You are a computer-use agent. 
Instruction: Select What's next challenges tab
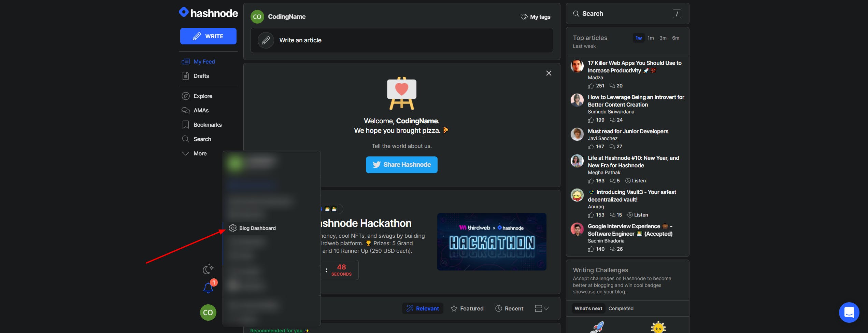588,308
